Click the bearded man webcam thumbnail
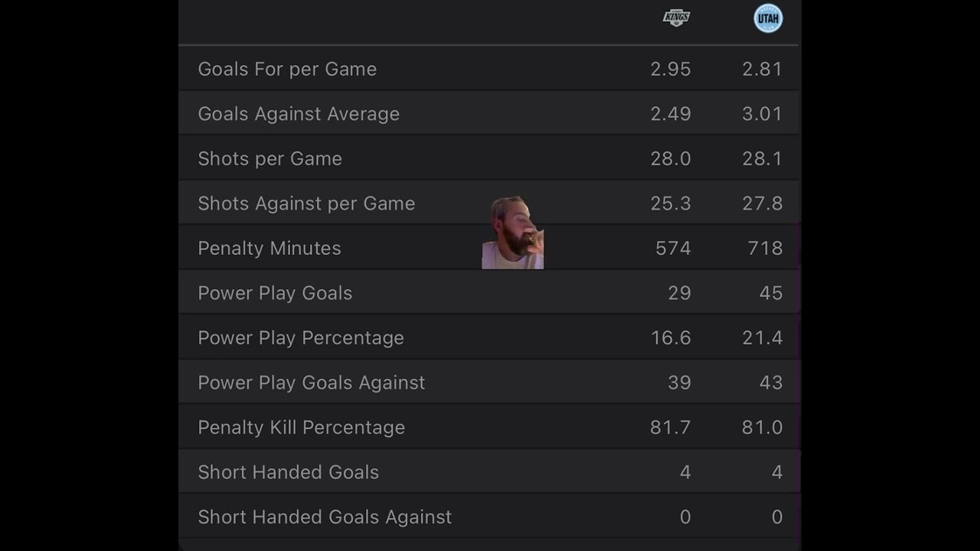 coord(512,233)
